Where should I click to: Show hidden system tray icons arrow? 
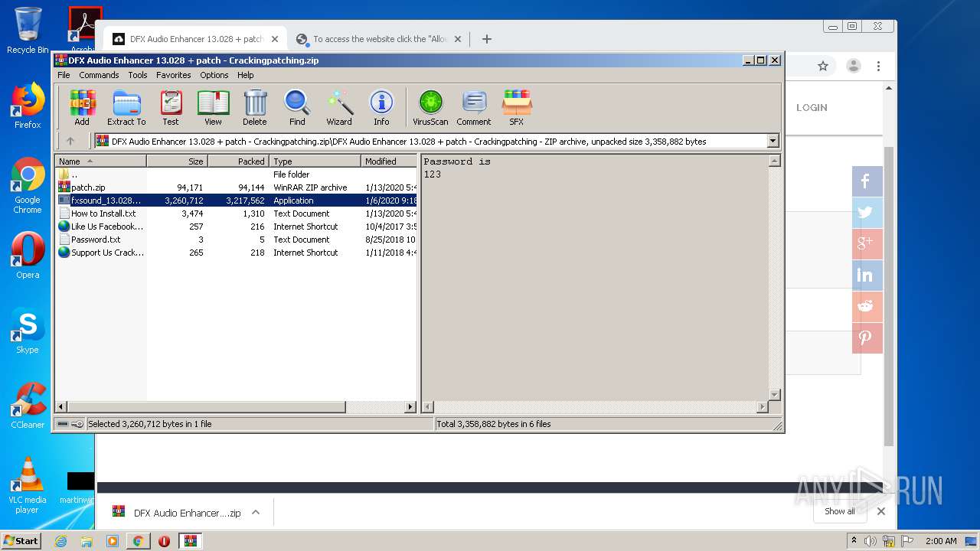[854, 541]
